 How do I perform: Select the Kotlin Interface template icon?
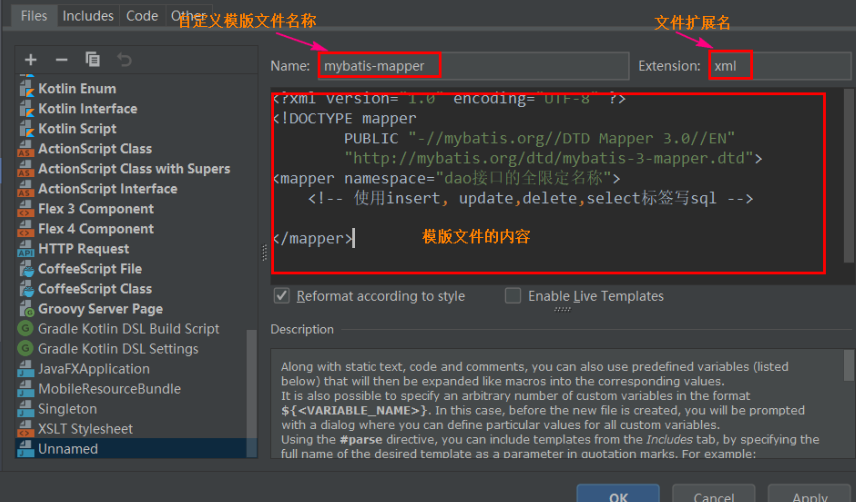tap(26, 109)
